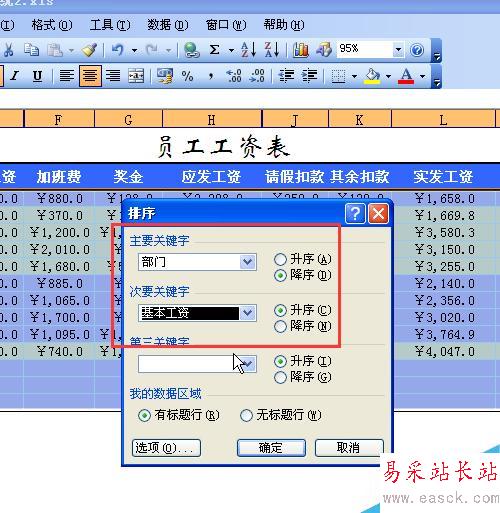The width and height of the screenshot is (500, 513).
Task: Open the Paste options dropdown arrow
Action: pyautogui.click(x=71, y=50)
